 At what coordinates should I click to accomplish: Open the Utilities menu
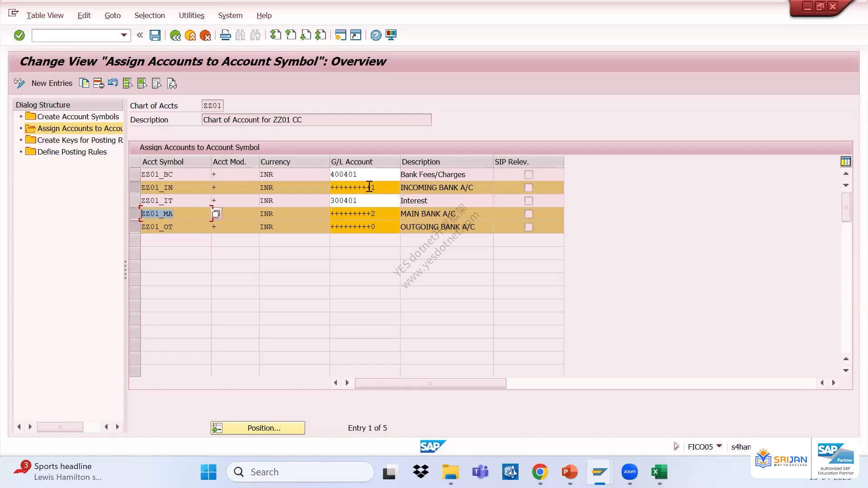(x=192, y=15)
